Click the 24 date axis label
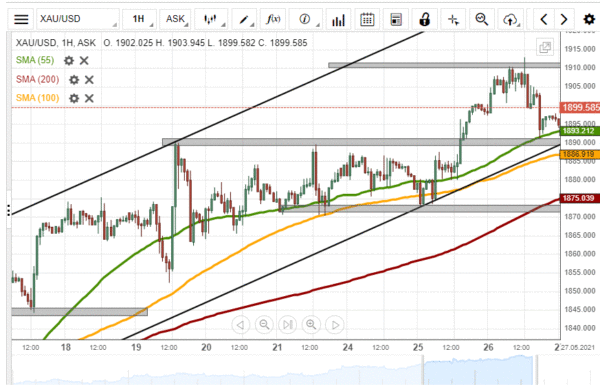The image size is (600, 389). (x=347, y=347)
